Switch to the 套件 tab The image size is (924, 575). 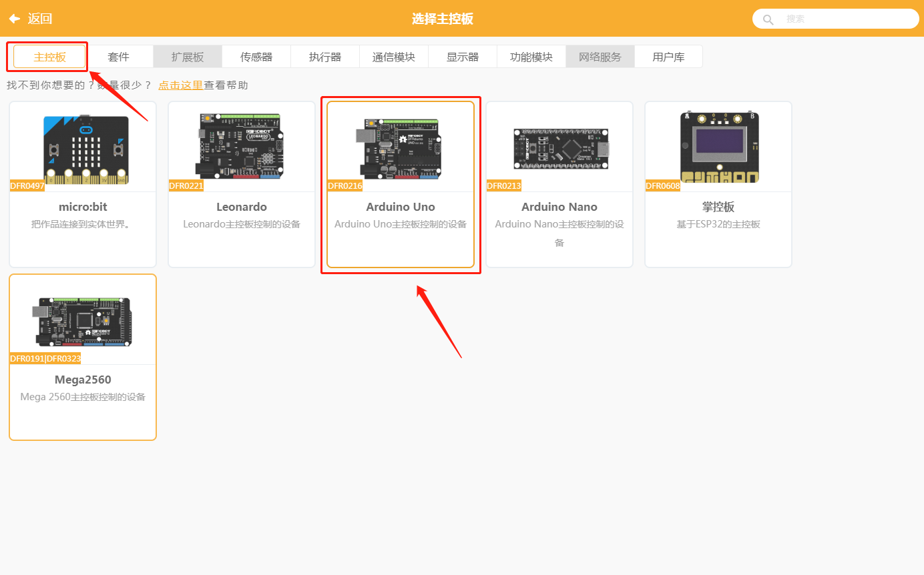pos(119,57)
